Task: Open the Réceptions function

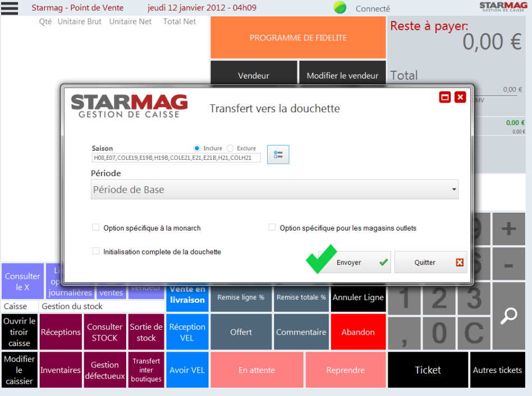Action: click(x=61, y=332)
